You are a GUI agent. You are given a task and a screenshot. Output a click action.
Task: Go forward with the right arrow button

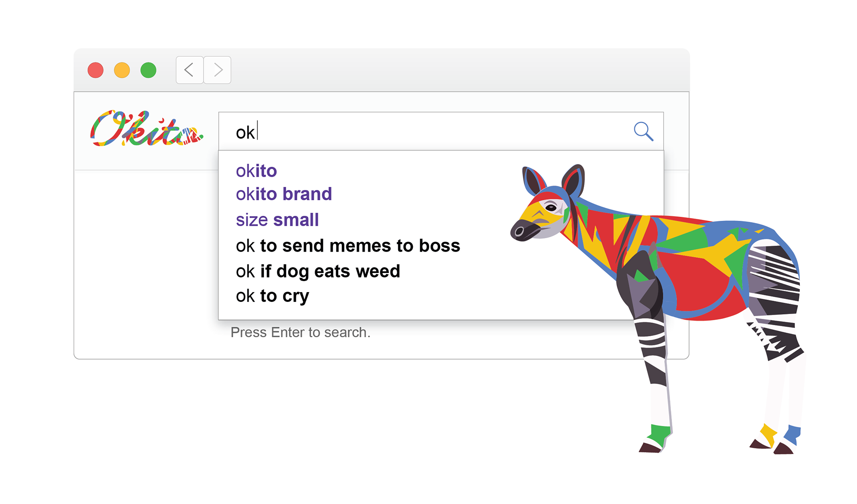point(217,70)
